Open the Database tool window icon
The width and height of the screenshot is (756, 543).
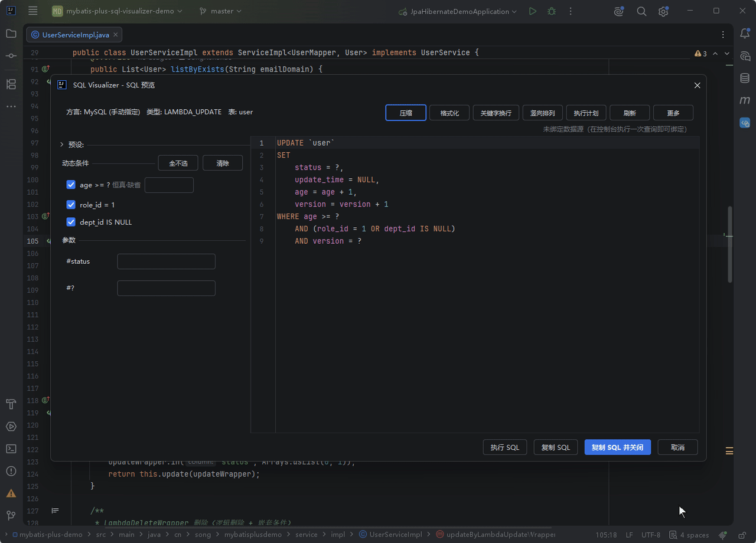click(745, 78)
